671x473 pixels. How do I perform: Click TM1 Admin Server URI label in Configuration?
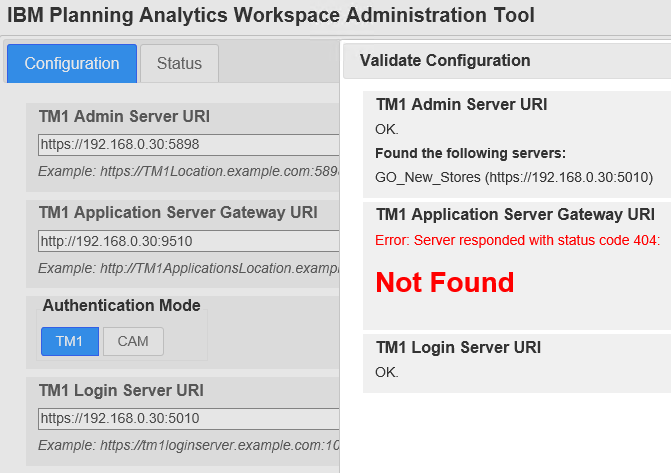click(x=125, y=116)
